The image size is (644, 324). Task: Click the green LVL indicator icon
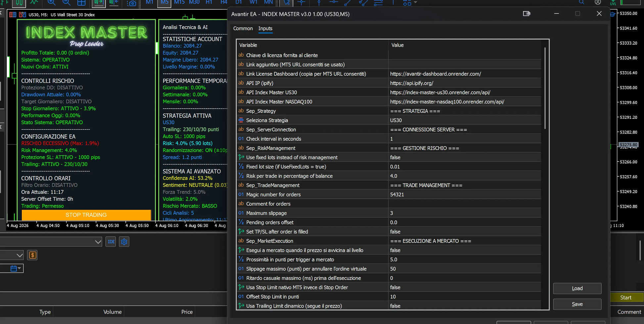pos(613,3)
